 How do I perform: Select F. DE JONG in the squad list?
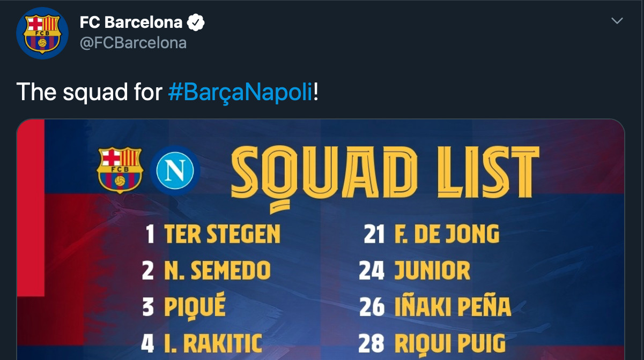click(446, 235)
